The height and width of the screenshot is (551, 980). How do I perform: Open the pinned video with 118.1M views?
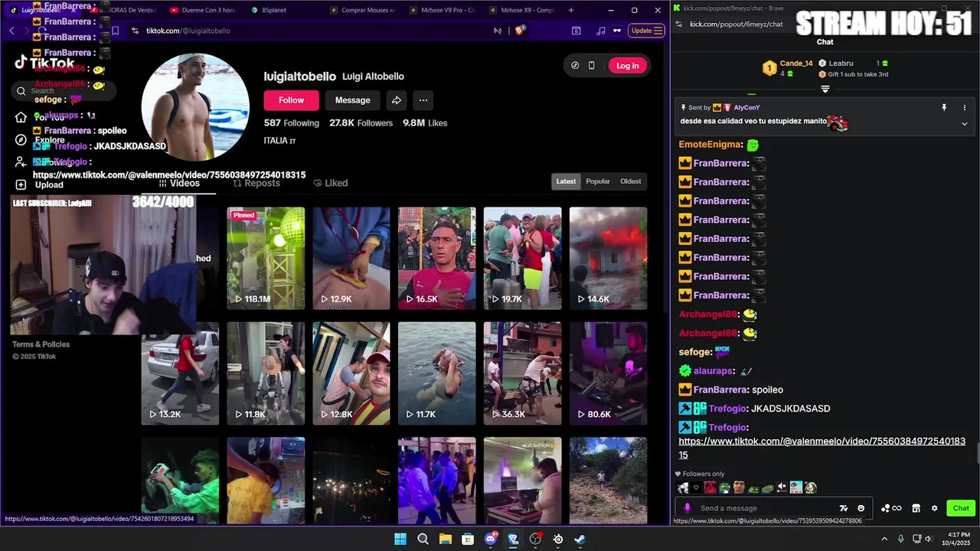point(266,259)
